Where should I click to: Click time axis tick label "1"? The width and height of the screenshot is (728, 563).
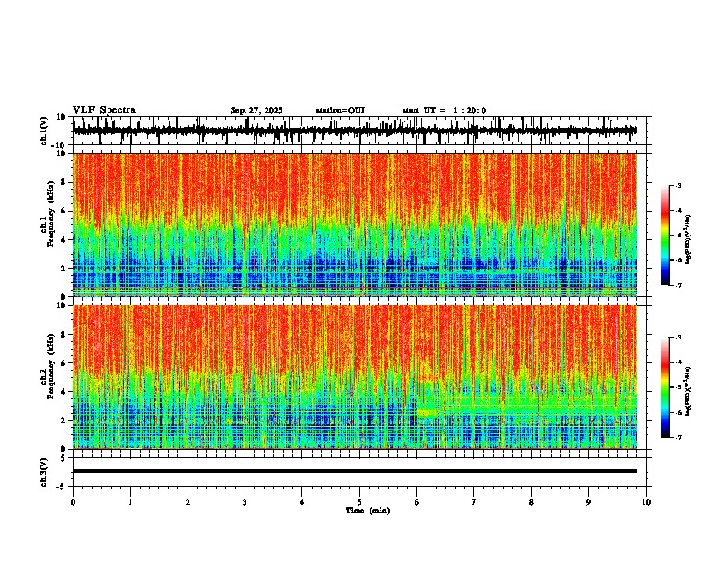[x=130, y=502]
